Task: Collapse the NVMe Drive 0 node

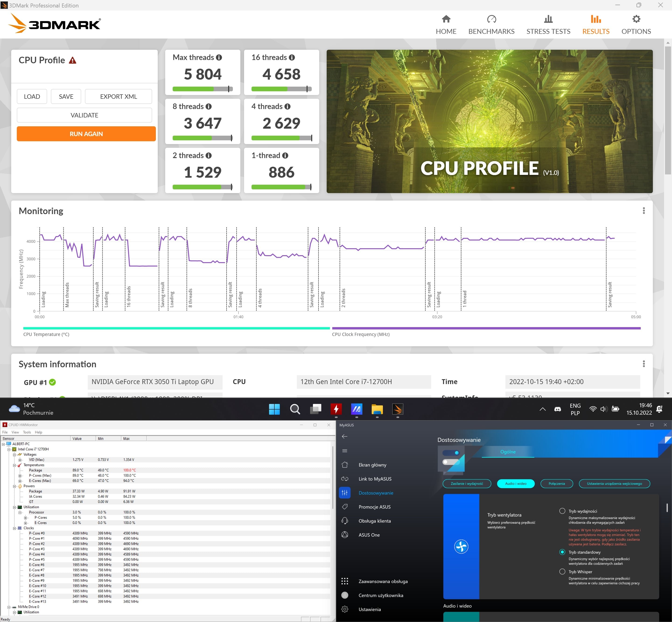Action: coord(9,607)
